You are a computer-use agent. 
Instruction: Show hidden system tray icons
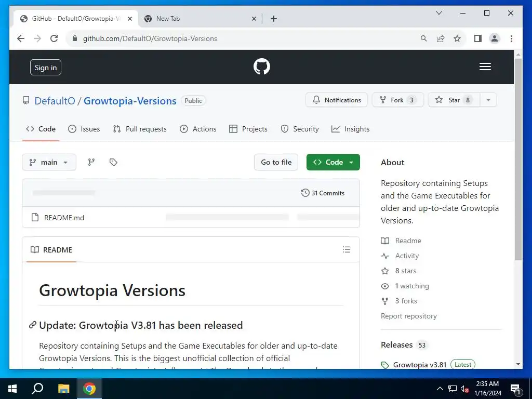440,389
